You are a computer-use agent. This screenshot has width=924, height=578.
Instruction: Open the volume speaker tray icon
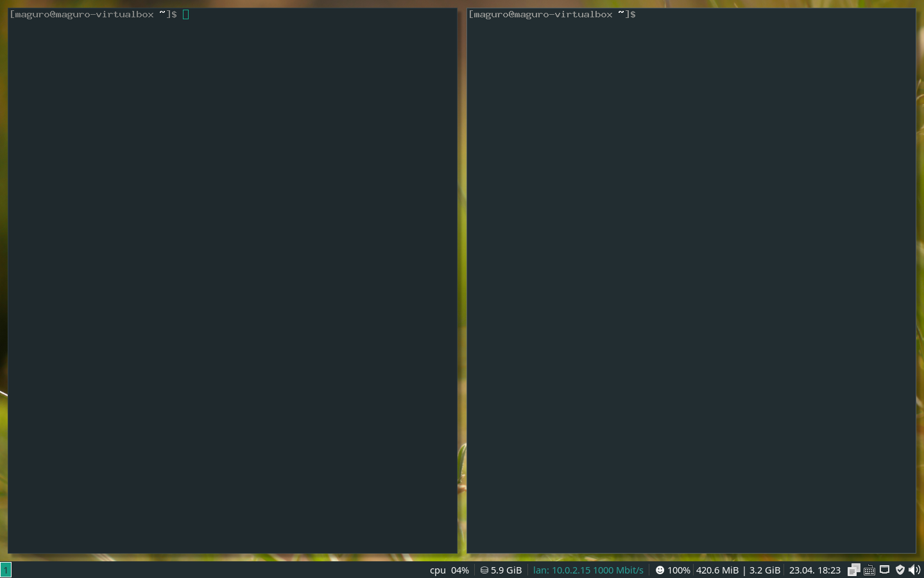pyautogui.click(x=914, y=570)
